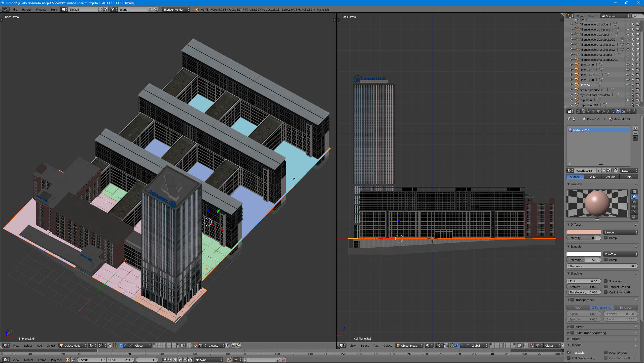
Task: Open the World properties tab
Action: click(593, 111)
